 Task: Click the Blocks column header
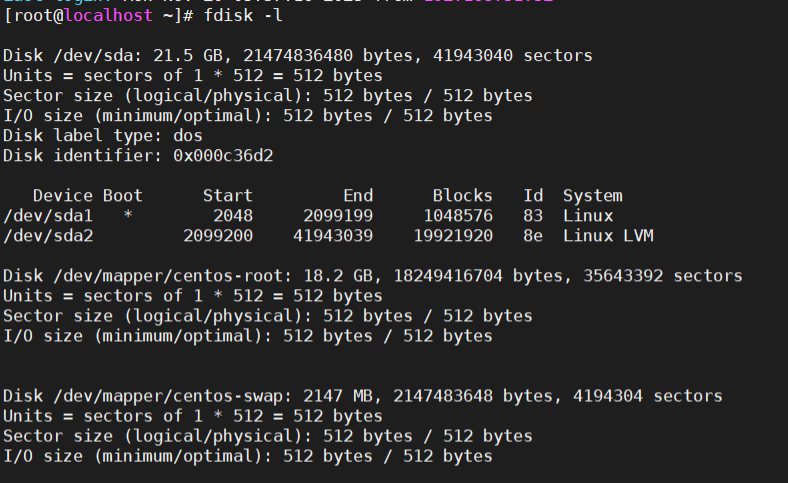click(462, 195)
